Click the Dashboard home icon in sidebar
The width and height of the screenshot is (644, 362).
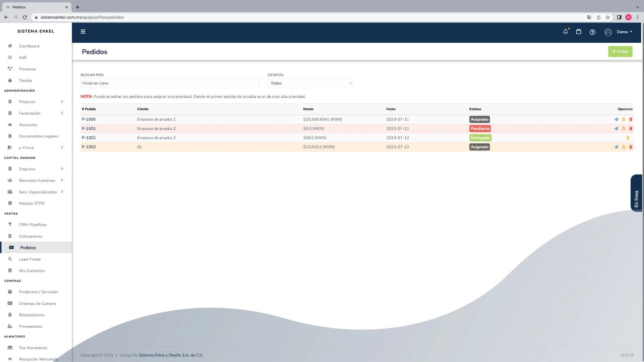pos(10,46)
